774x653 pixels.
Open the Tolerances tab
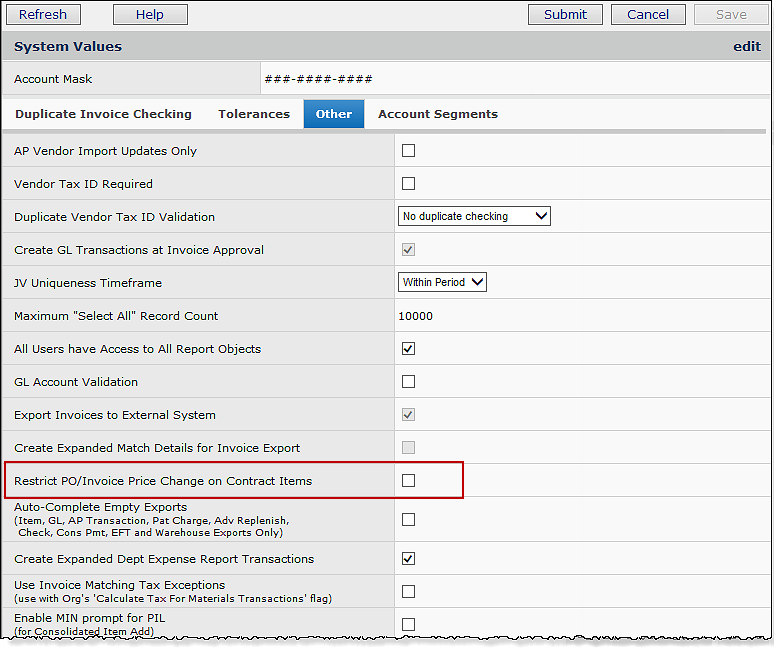[x=254, y=114]
